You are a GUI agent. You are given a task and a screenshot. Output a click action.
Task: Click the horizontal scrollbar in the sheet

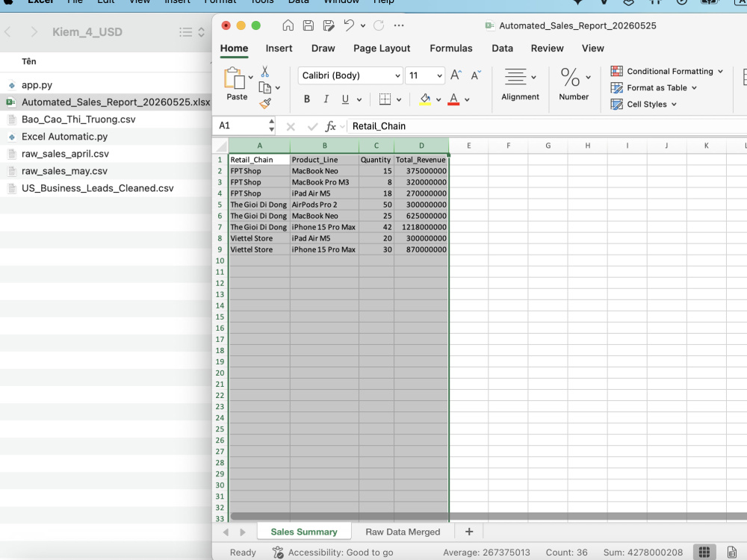[489, 516]
